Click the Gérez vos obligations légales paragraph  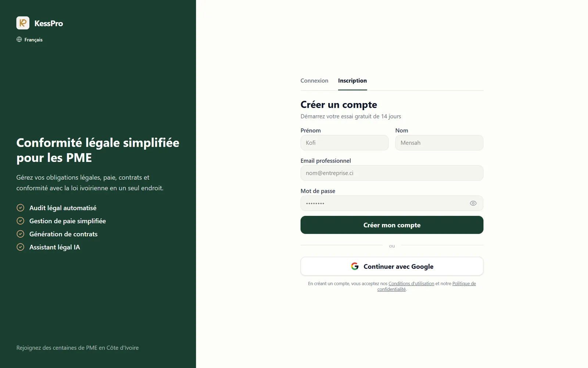[x=90, y=183]
